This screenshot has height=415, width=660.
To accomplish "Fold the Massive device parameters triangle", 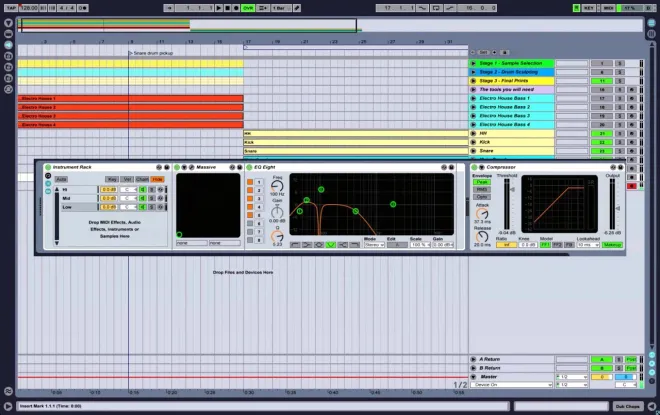I will 184,168.
